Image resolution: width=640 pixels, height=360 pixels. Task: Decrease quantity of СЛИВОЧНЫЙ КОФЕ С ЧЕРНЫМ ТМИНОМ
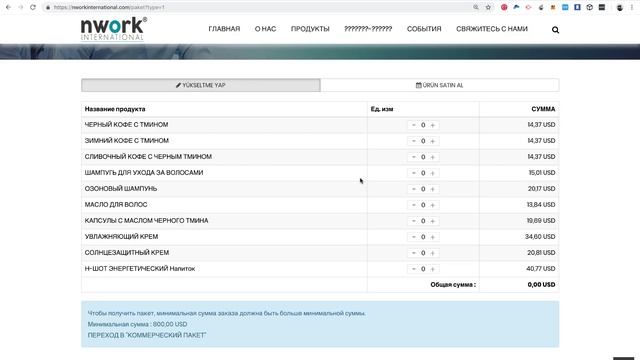pyautogui.click(x=413, y=157)
